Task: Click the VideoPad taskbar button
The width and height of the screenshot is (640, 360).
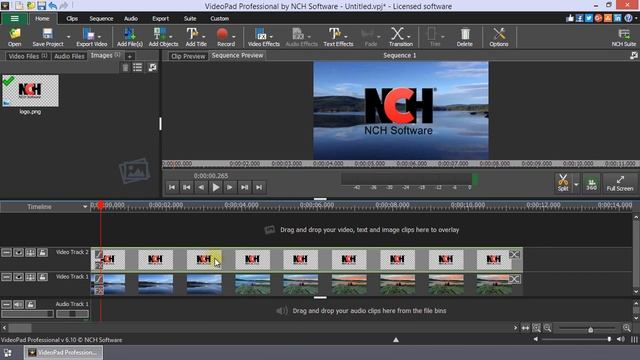Action: (x=63, y=353)
